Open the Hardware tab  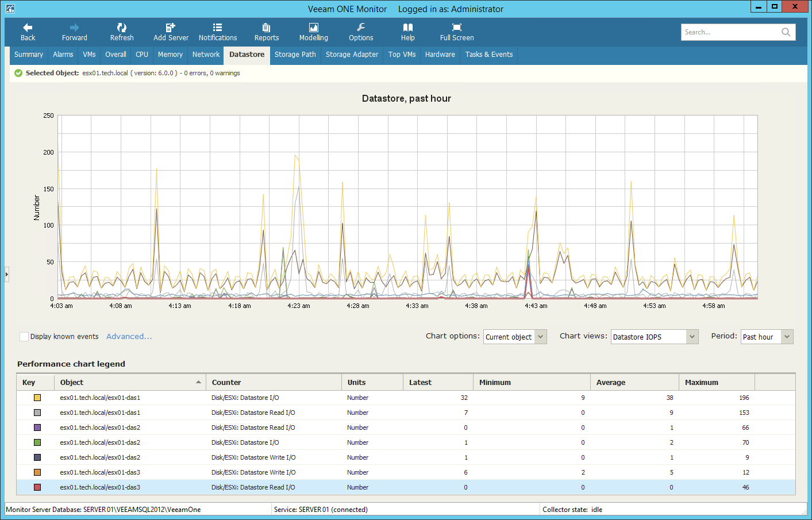[x=440, y=55]
